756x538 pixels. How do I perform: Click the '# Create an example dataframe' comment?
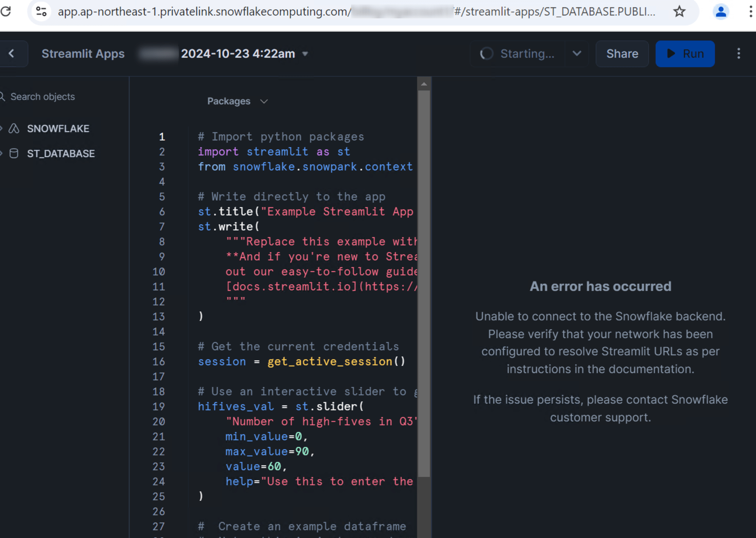(302, 527)
